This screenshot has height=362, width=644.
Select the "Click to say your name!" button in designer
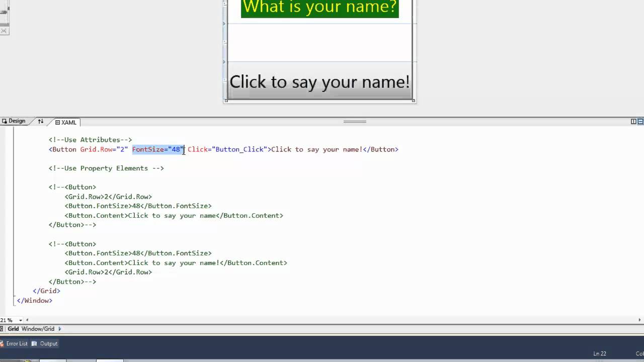tap(319, 81)
